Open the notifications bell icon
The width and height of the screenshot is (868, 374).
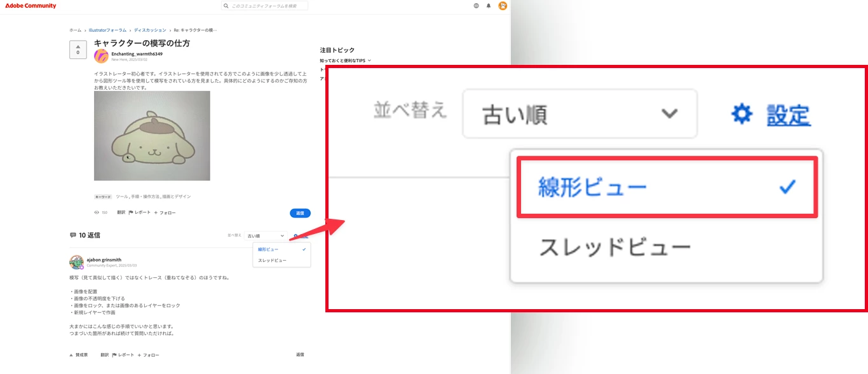point(489,6)
